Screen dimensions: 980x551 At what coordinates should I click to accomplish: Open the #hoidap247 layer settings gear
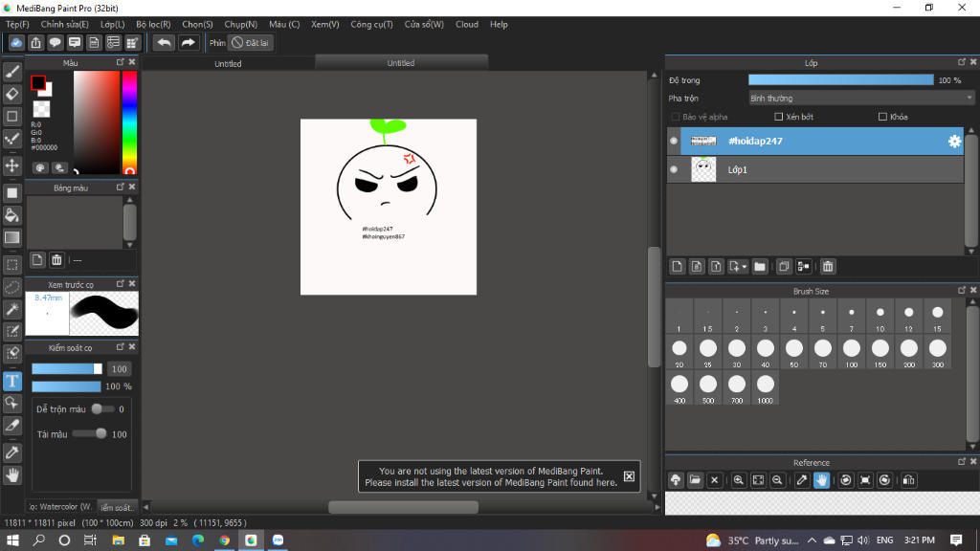coord(954,142)
